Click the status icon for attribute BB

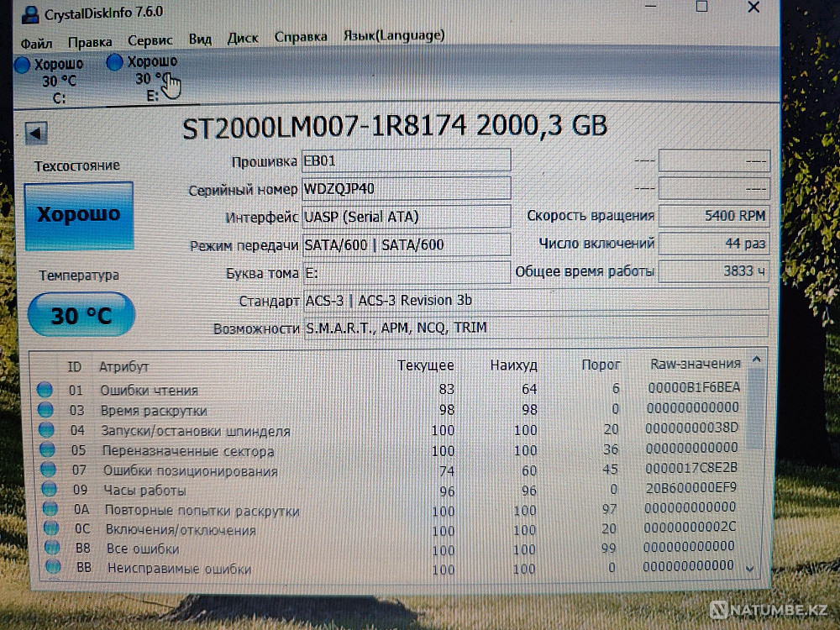click(53, 566)
